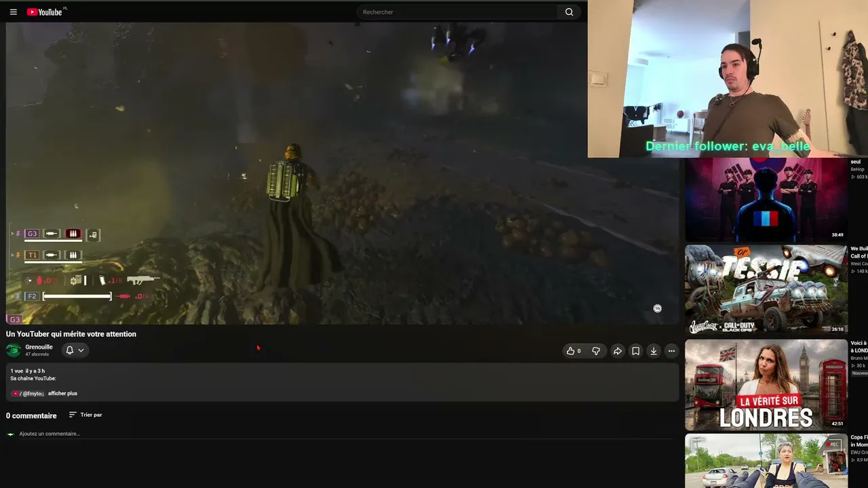Click the magnifying glass search button
The width and height of the screenshot is (868, 488).
(x=569, y=12)
